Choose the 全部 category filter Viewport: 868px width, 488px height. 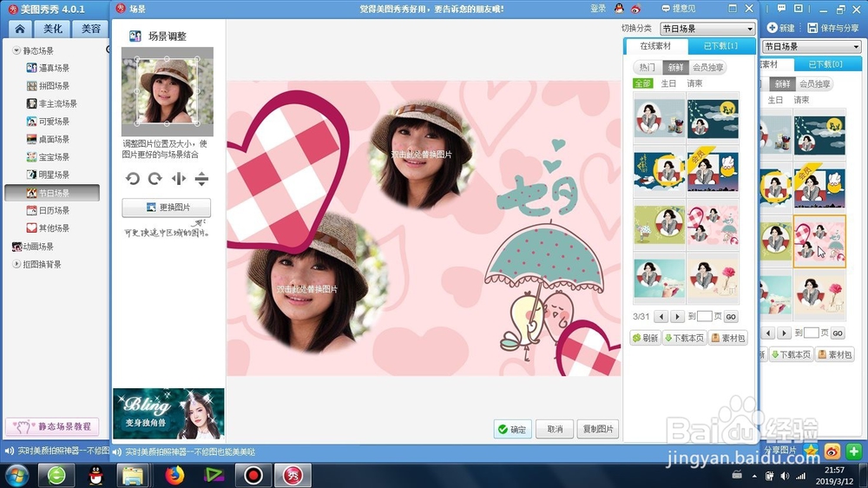[642, 83]
